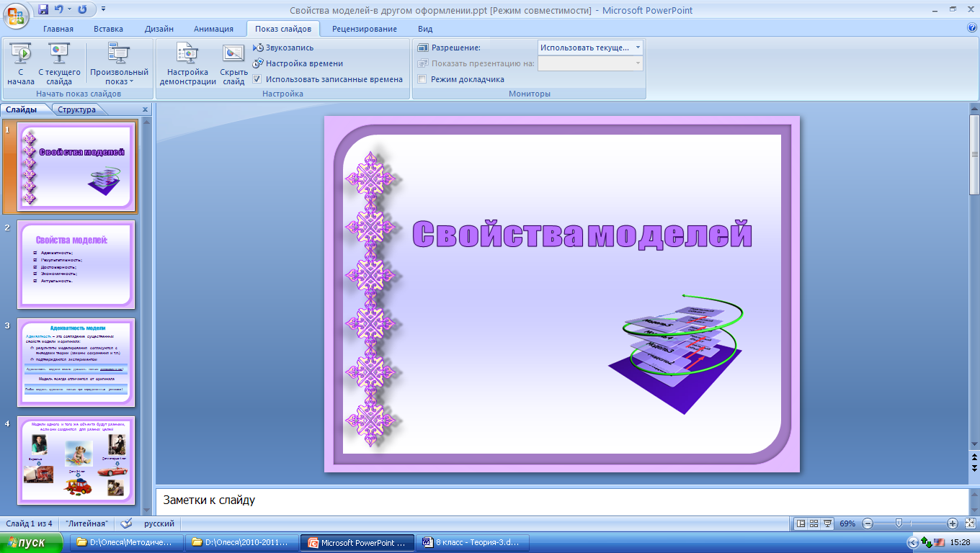Click the Разрешение monitor icon

coord(423,48)
